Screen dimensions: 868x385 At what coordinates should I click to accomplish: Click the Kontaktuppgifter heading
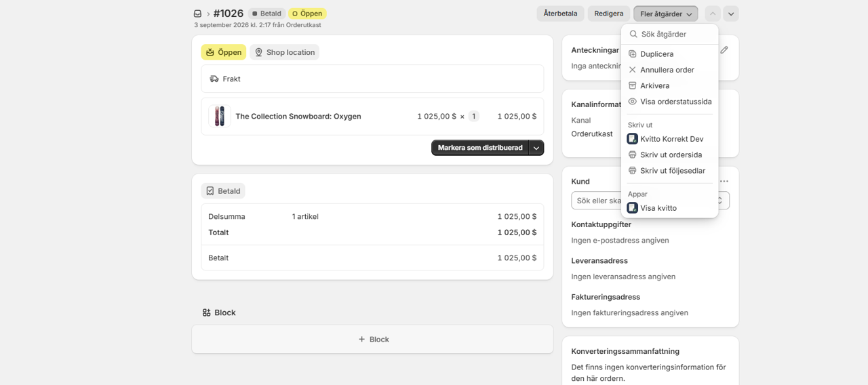[x=601, y=224]
